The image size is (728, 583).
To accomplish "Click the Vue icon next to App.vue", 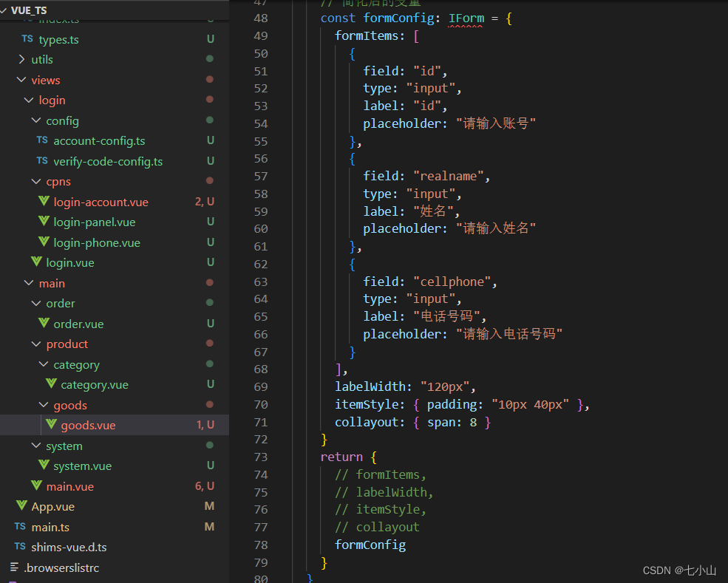I will pyautogui.click(x=21, y=506).
